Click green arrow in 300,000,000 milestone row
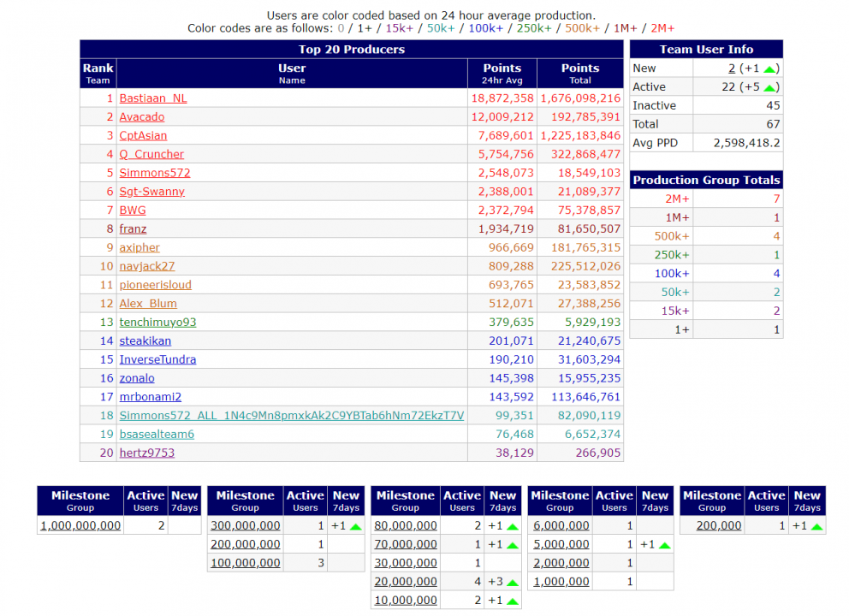The height and width of the screenshot is (616, 849). click(x=355, y=526)
